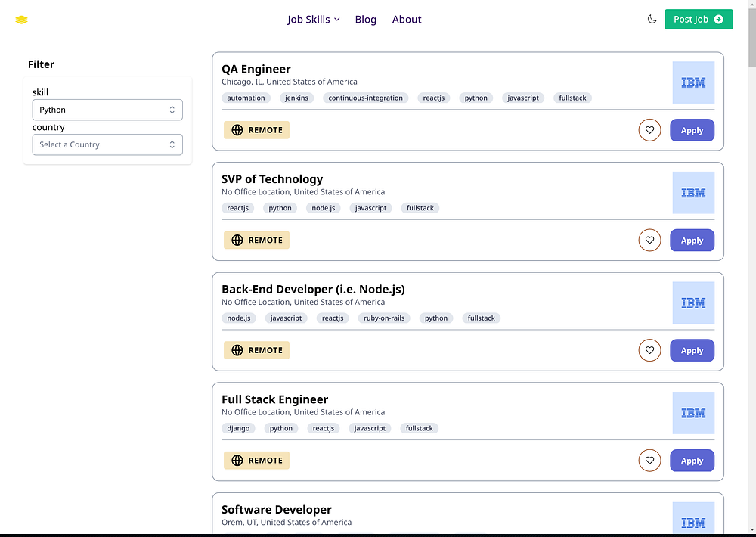Click the globe REMOTE badge on QA Engineer
Image resolution: width=756 pixels, height=537 pixels.
(x=256, y=130)
